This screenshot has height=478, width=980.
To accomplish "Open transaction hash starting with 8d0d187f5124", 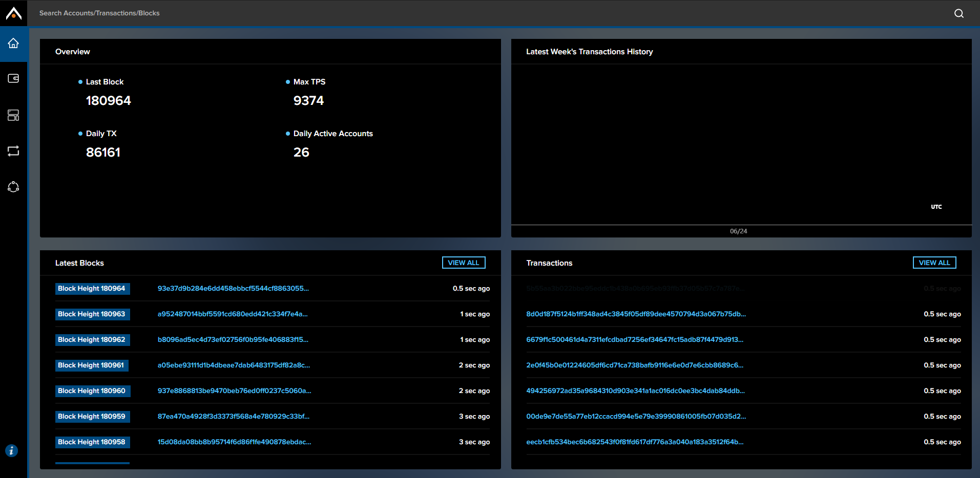I will click(637, 314).
